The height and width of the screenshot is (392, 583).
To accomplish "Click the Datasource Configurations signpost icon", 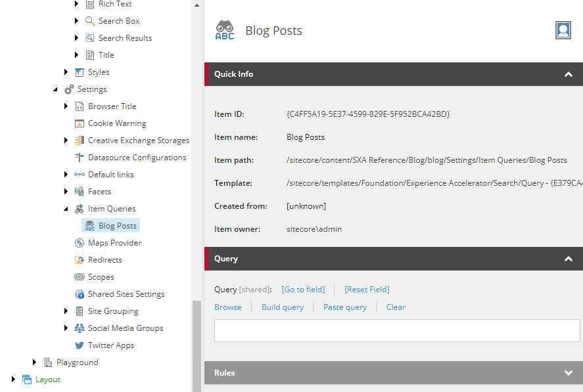I will tap(80, 158).
